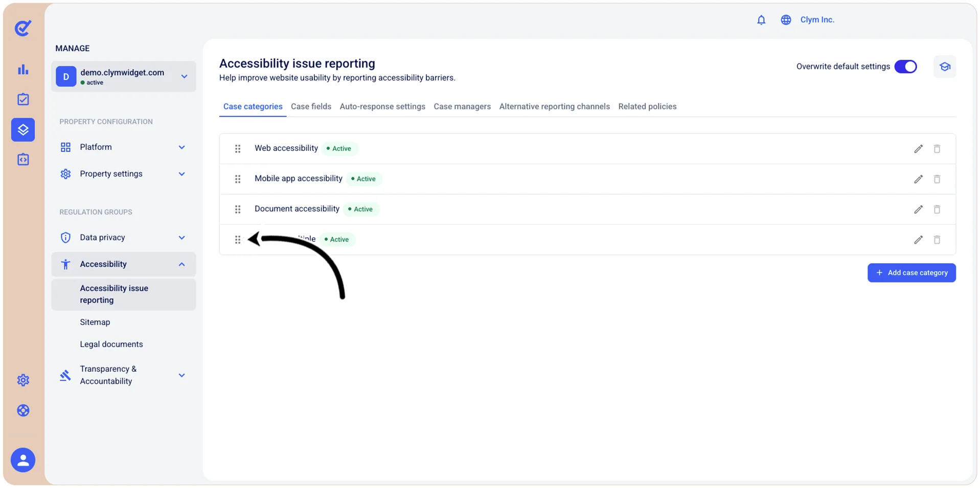Open the demo.clymwidget.com property dropdown
Image resolution: width=980 pixels, height=488 pixels.
point(124,77)
